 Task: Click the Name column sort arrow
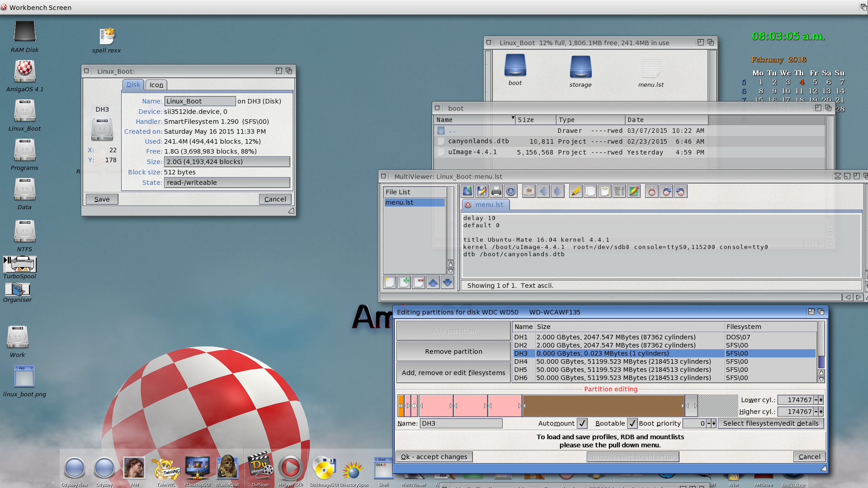click(513, 118)
